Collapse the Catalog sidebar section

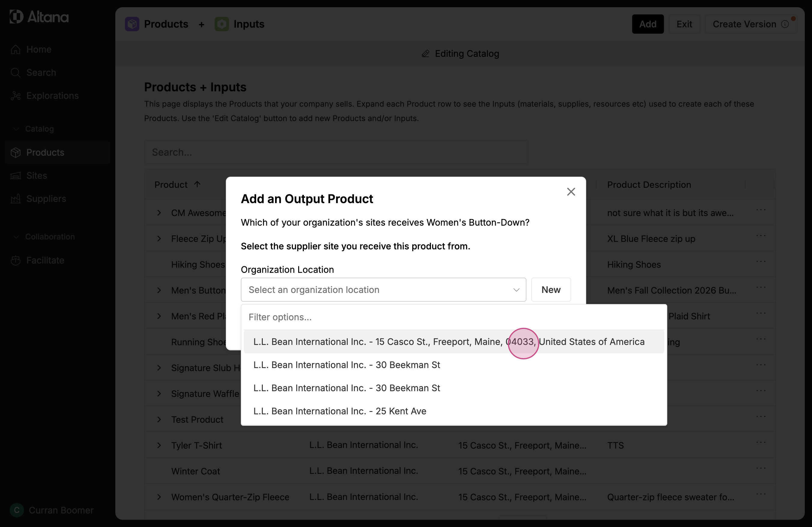(x=16, y=129)
